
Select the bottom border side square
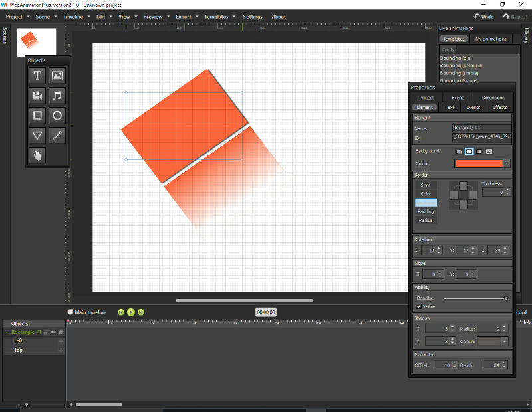point(464,205)
